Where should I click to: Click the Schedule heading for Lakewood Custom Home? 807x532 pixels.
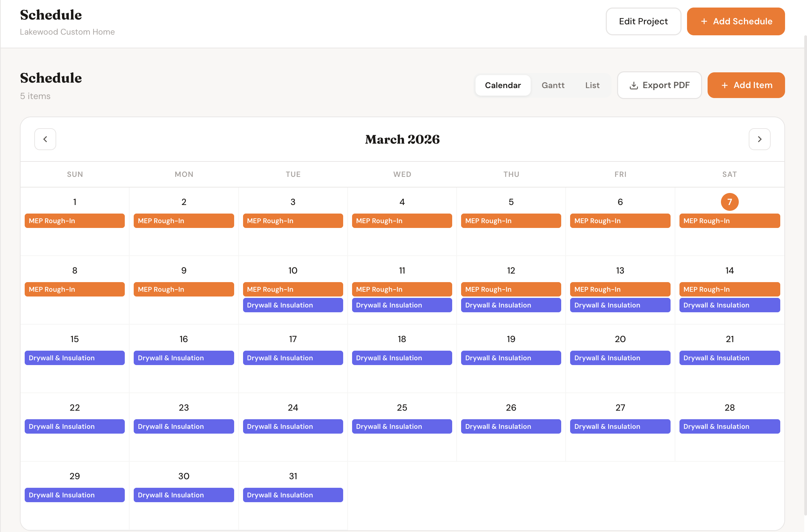(51, 15)
